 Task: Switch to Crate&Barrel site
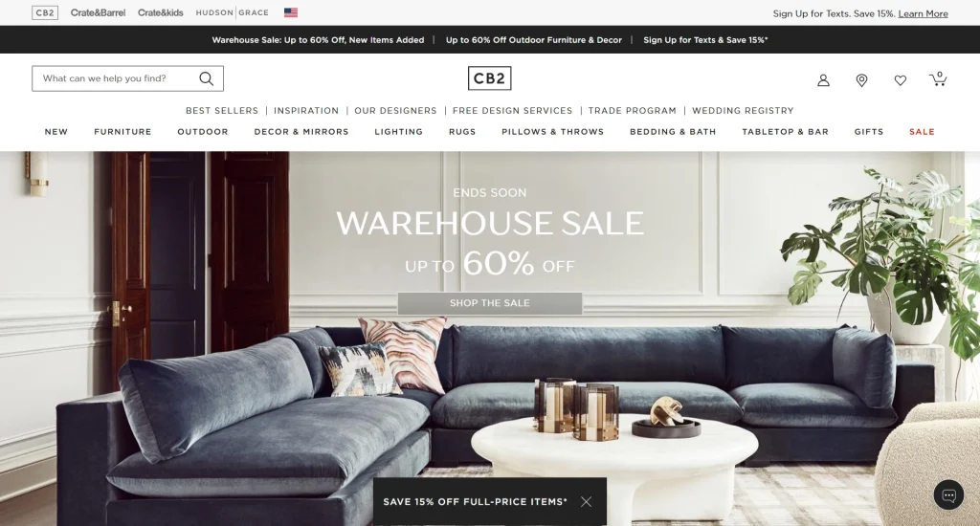99,12
